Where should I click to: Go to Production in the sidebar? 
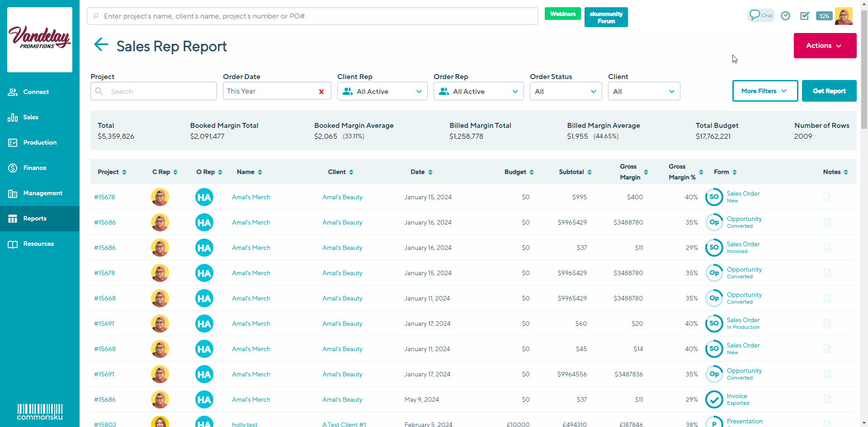[40, 142]
